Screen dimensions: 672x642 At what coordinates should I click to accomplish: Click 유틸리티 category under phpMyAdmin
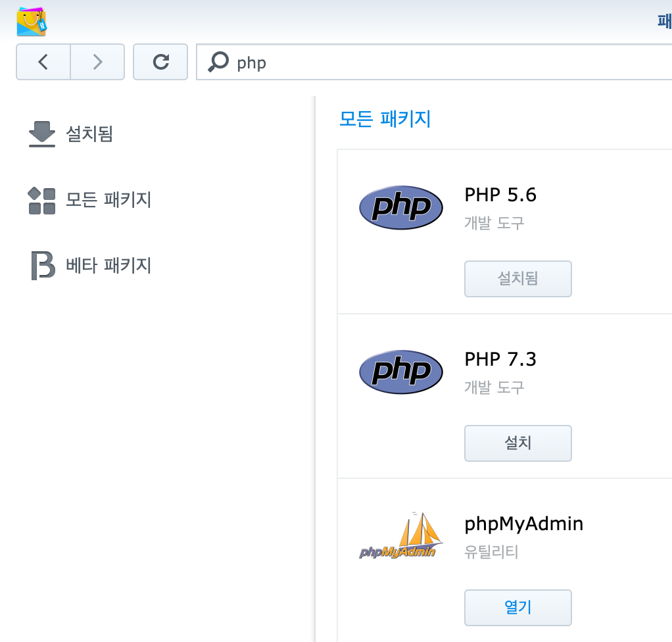tap(491, 552)
